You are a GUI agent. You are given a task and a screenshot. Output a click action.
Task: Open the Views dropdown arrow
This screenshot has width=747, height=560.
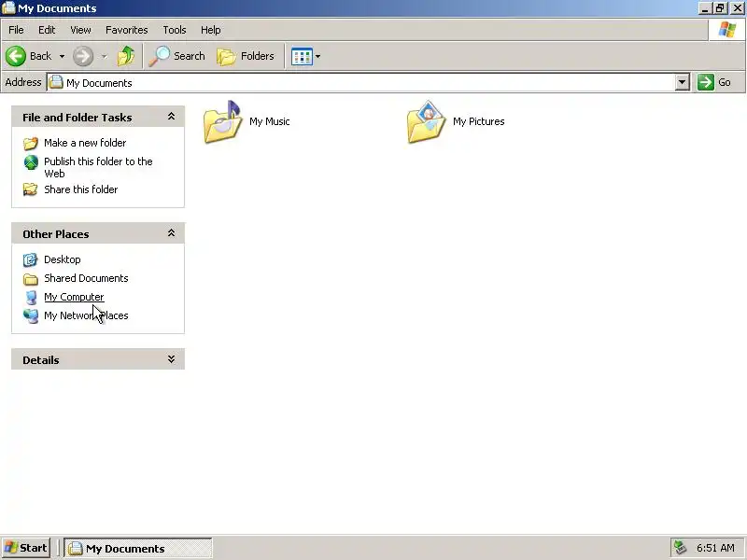(x=317, y=56)
